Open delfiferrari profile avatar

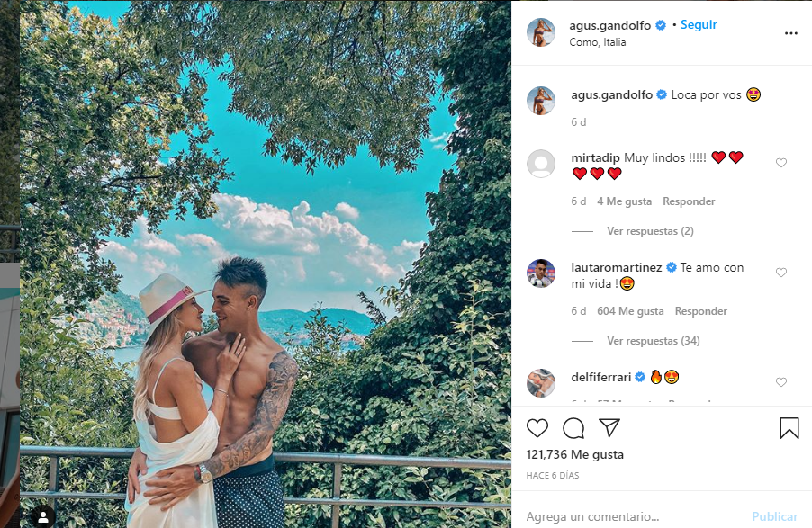541,382
